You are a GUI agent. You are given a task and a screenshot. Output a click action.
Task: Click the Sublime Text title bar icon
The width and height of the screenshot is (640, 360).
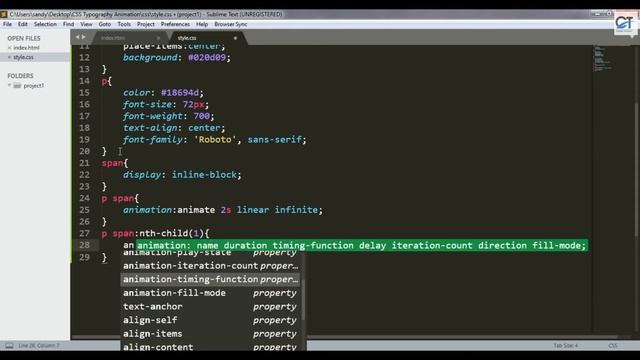pyautogui.click(x=4, y=14)
